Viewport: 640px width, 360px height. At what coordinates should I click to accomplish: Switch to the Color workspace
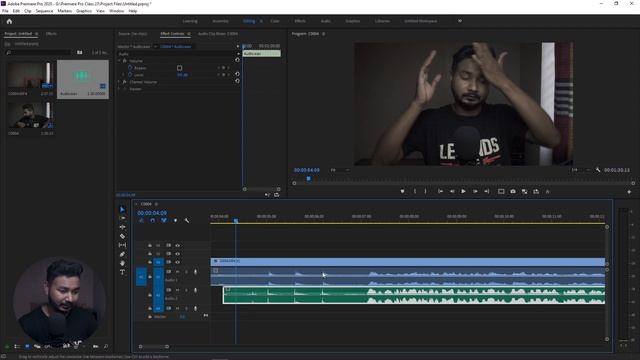275,21
